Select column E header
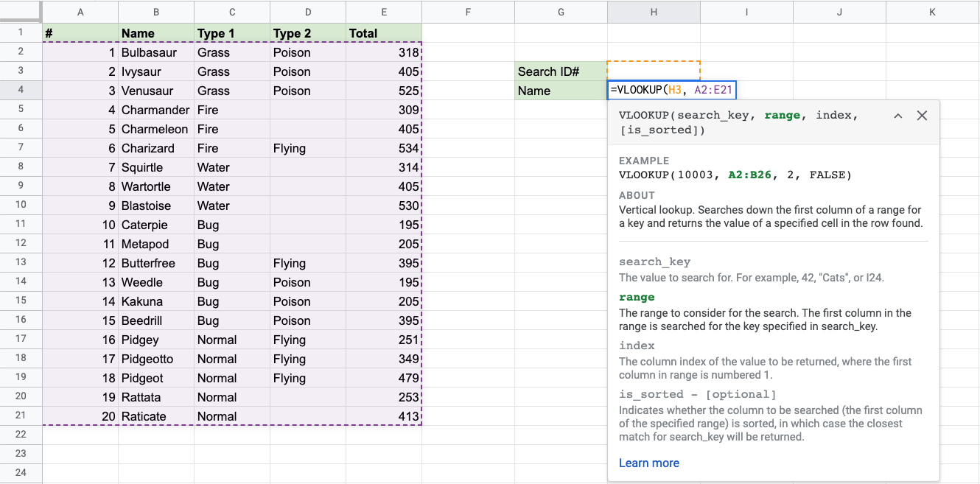The height and width of the screenshot is (484, 980). (x=384, y=12)
